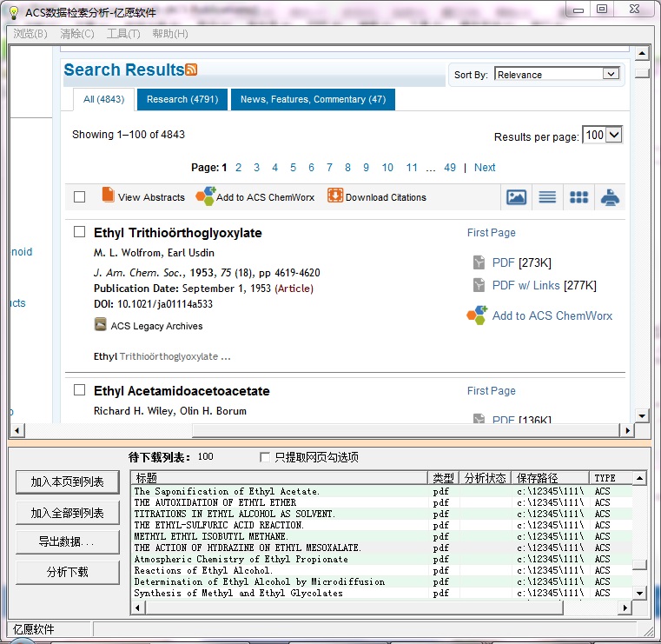The height and width of the screenshot is (644, 661).
Task: Open the 工具(T) menu
Action: coord(123,34)
